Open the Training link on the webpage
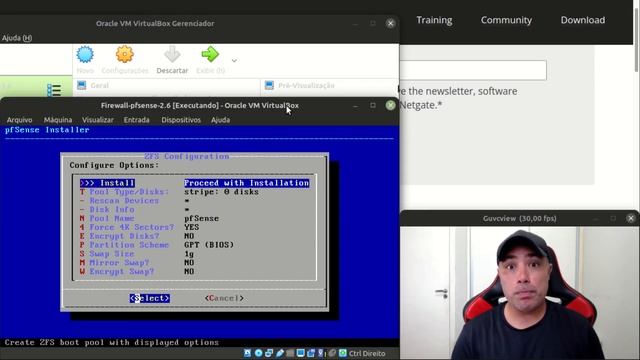This screenshot has width=640, height=360. click(434, 20)
